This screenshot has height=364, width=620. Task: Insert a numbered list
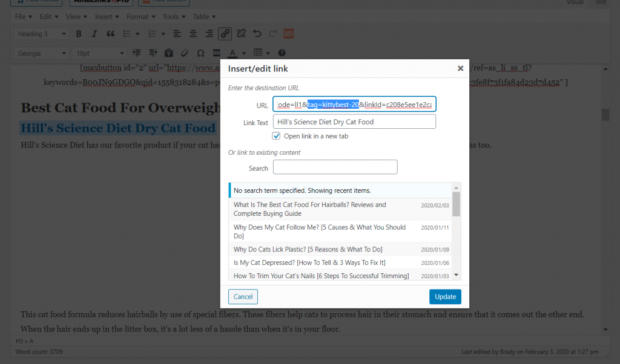[152, 34]
